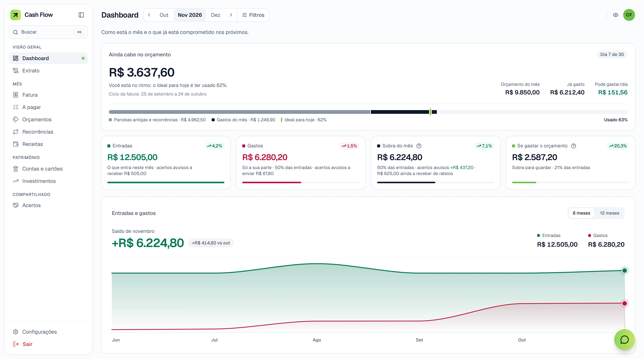Go to previous month arrow
This screenshot has width=644, height=359.
149,15
